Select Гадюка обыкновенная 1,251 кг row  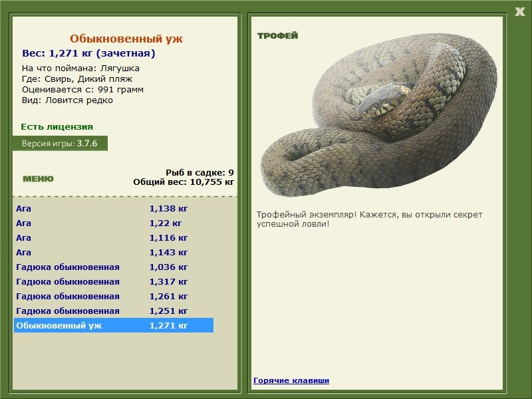click(x=114, y=311)
